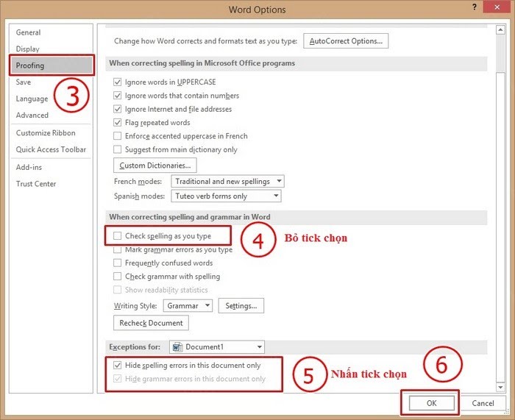The height and width of the screenshot is (420, 515).
Task: Open the Display category
Action: coord(28,49)
